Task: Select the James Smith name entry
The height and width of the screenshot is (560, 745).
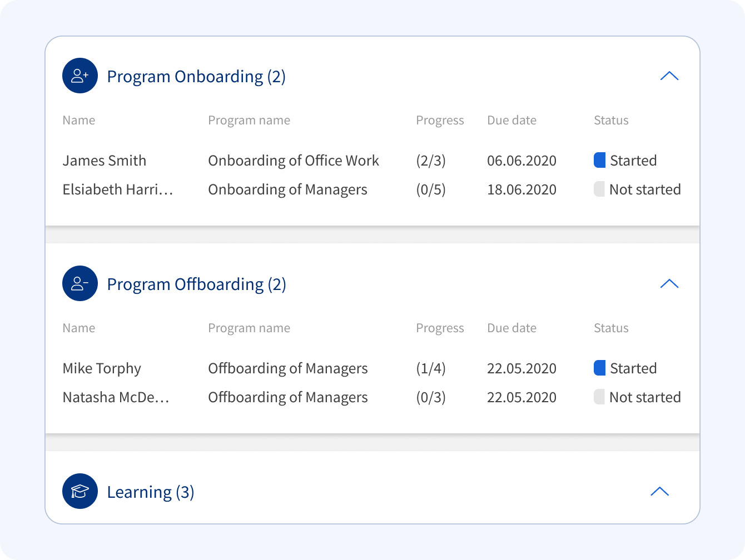Action: pos(105,161)
